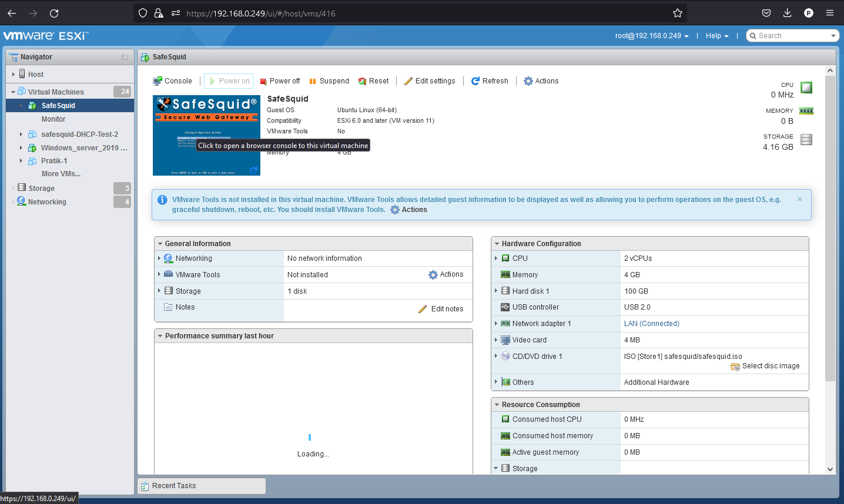This screenshot has height=504, width=844.
Task: Collapse the Resource Consumption panel
Action: pos(497,405)
